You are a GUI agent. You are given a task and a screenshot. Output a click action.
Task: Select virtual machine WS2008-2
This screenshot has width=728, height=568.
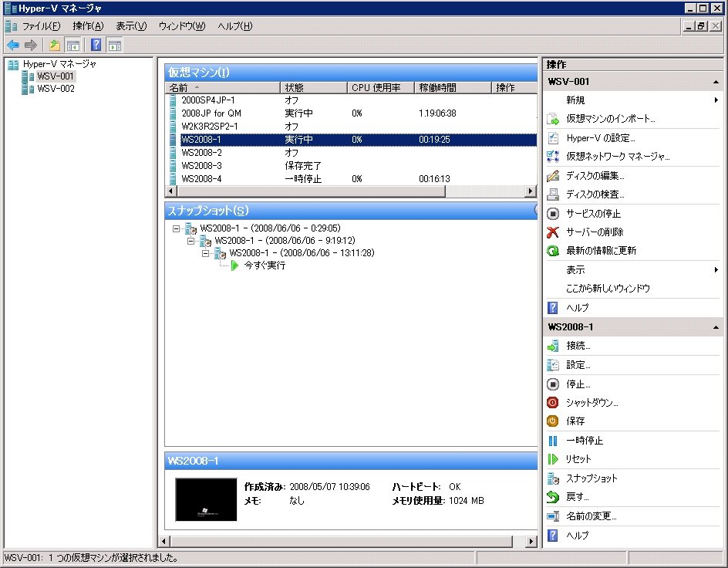[x=201, y=152]
